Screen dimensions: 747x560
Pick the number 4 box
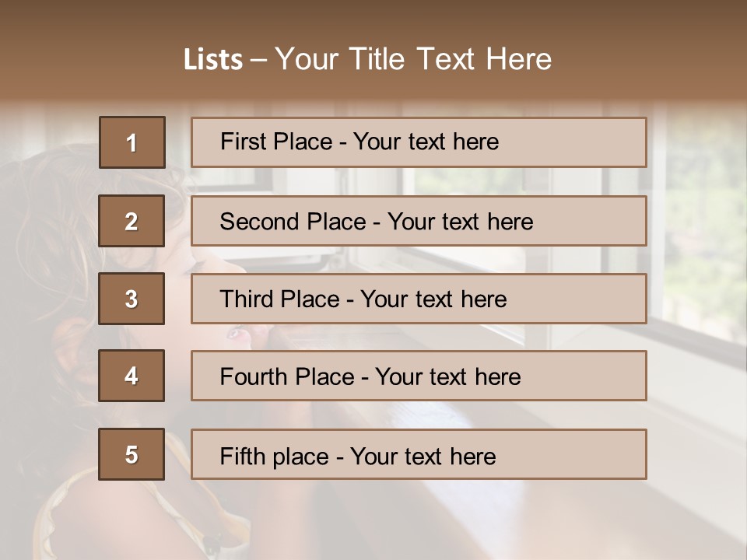click(132, 376)
